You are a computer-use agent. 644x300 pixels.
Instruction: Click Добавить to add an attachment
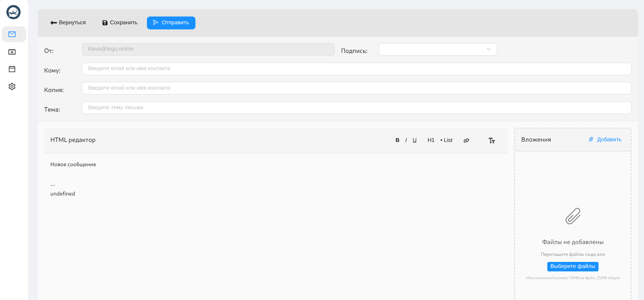605,140
